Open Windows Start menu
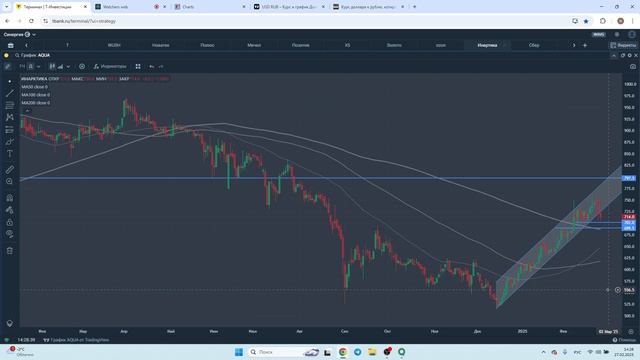The height and width of the screenshot is (360, 640). tap(239, 352)
